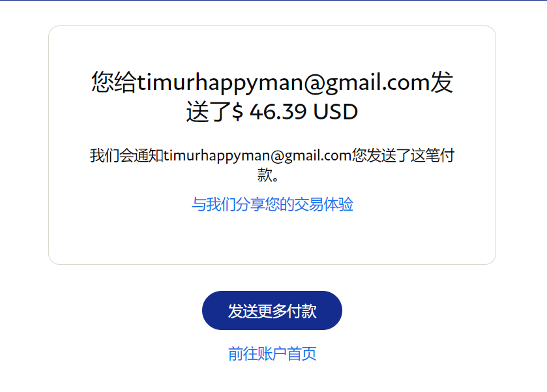
Task: Click the dark blue bar at page top
Action: coord(274,1)
